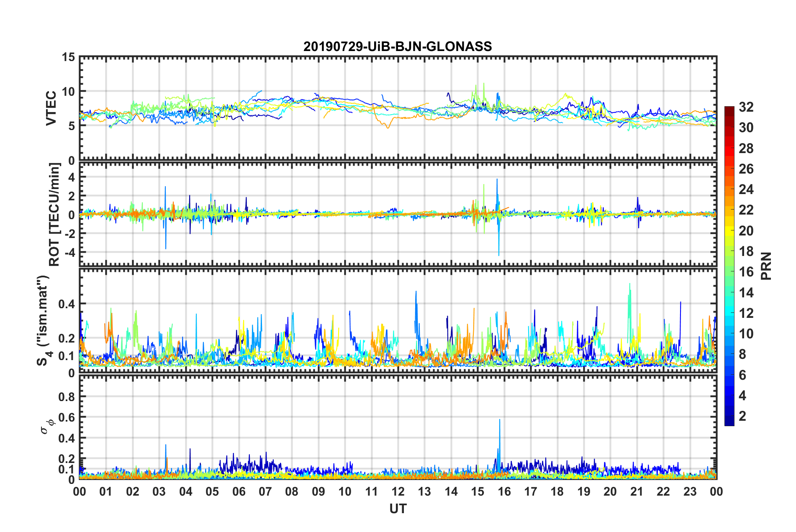Click colorbar tick label 18
This screenshot has width=796, height=532.
click(x=746, y=251)
